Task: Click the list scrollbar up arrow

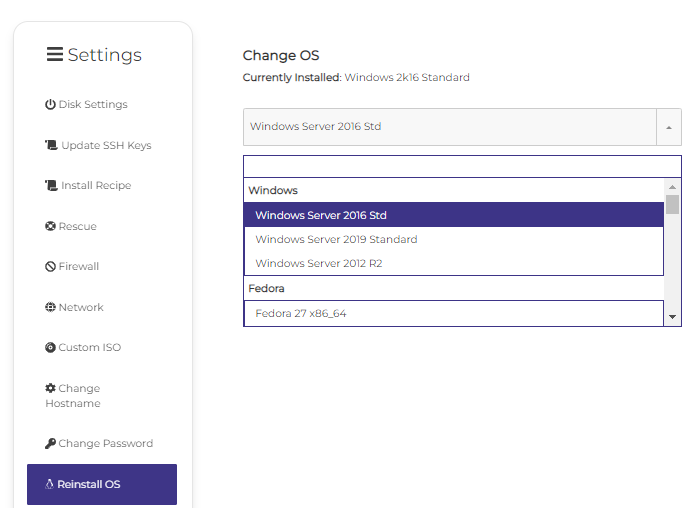Action: tap(673, 187)
